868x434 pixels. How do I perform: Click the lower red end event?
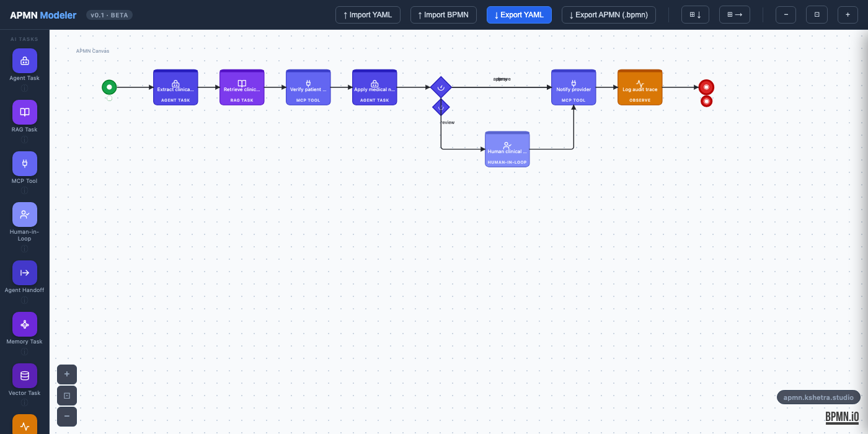[706, 101]
